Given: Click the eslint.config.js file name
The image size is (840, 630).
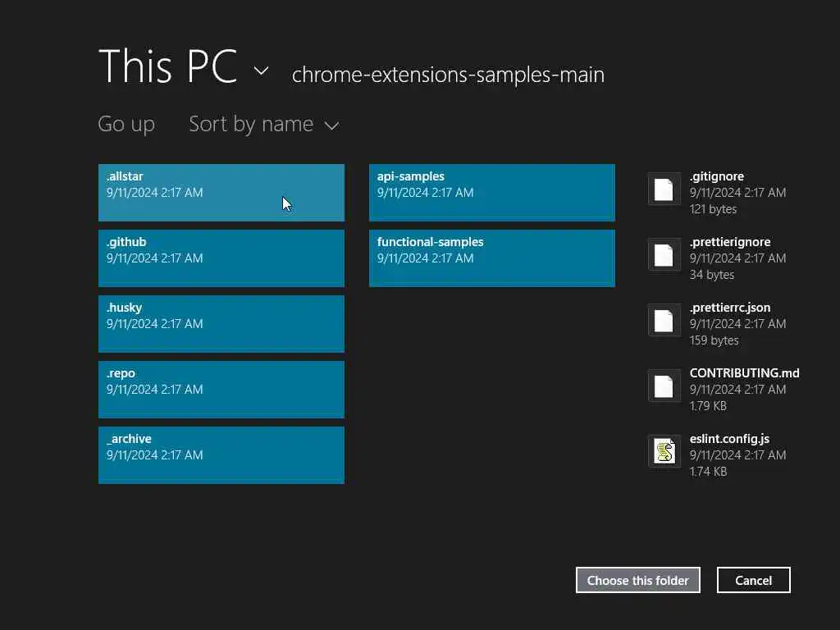Looking at the screenshot, I should click(x=729, y=438).
